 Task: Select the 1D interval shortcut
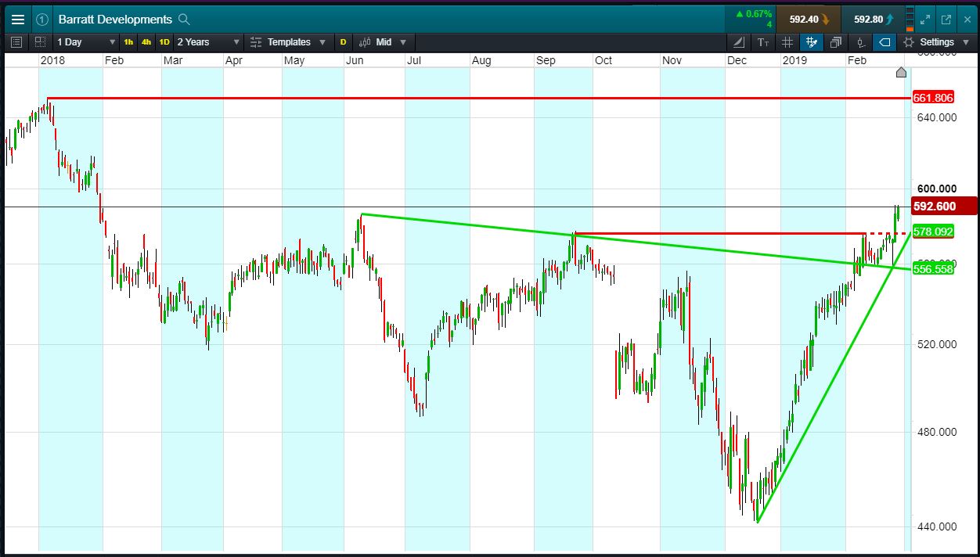[x=164, y=42]
